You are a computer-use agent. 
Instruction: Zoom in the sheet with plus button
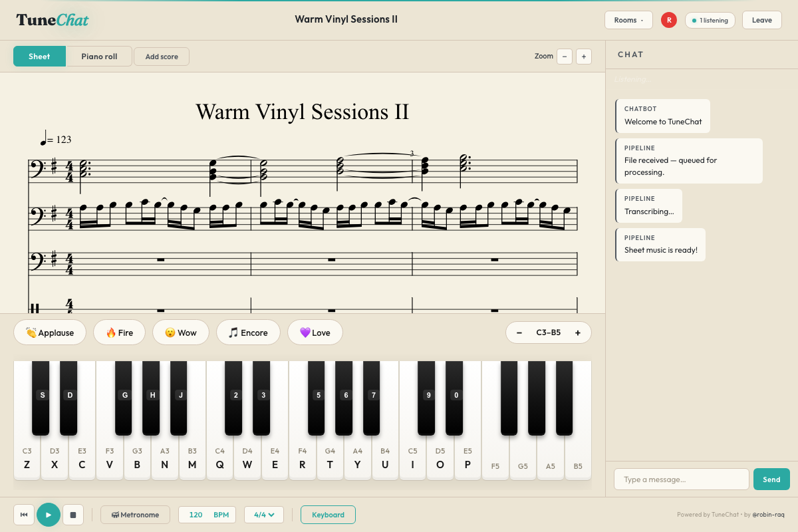[x=584, y=57]
